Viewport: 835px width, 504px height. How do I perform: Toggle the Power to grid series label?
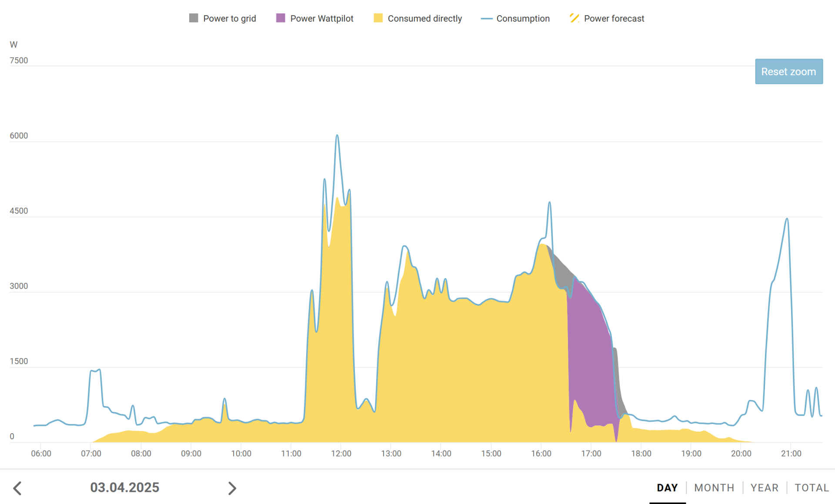[x=229, y=19]
